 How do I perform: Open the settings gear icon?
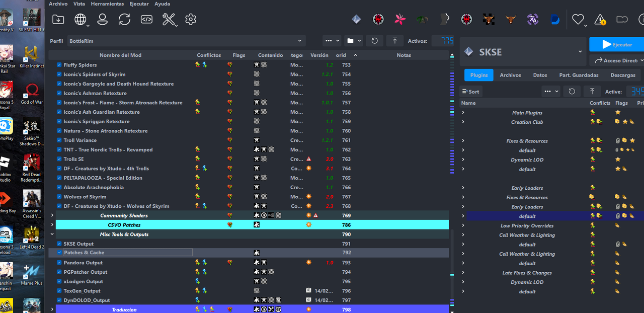(x=190, y=20)
